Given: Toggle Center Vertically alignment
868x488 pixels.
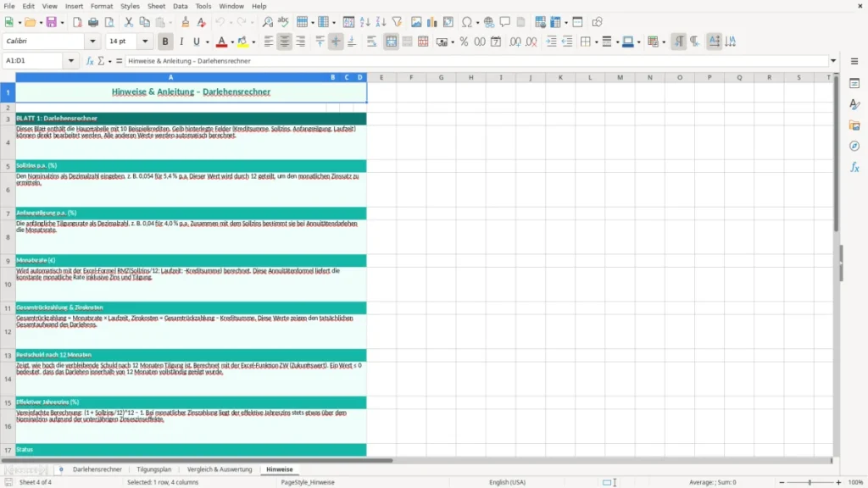Looking at the screenshot, I should coord(336,42).
